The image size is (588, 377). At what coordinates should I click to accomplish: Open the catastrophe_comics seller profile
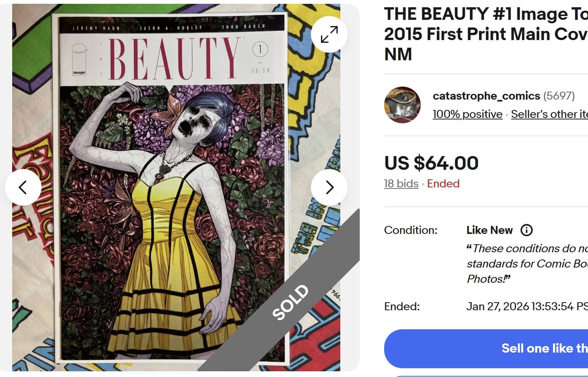[x=486, y=96]
